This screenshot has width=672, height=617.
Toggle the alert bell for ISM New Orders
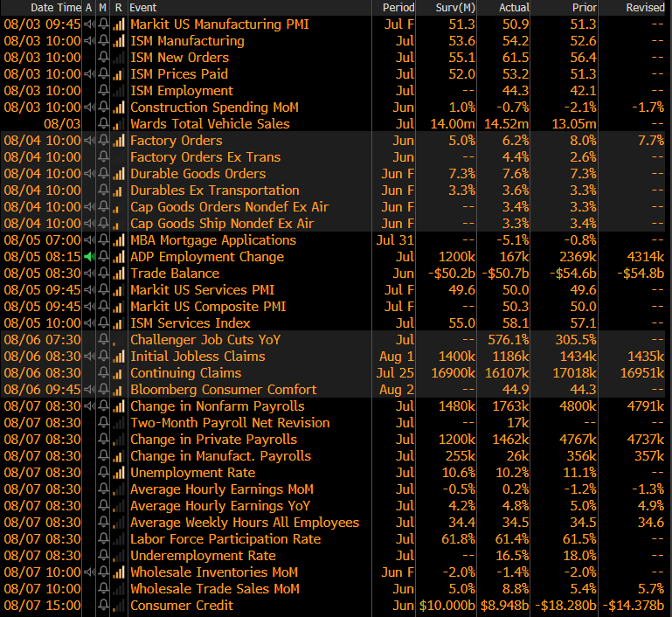click(x=103, y=58)
